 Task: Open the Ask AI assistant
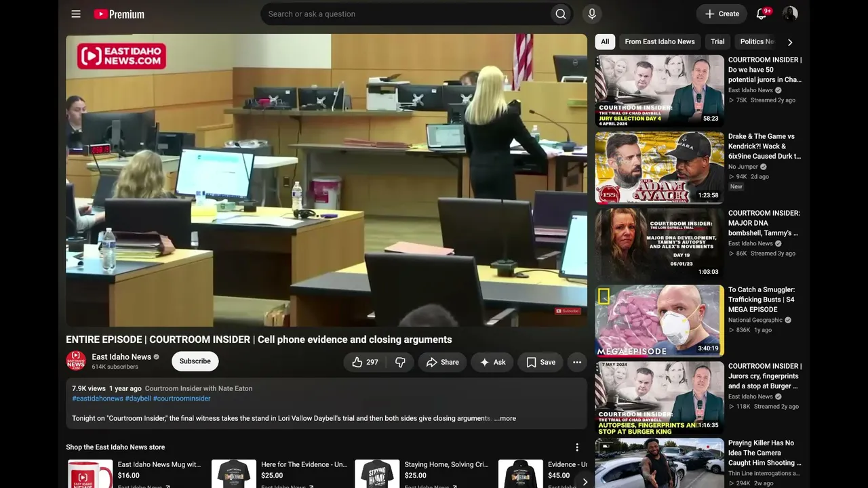492,362
